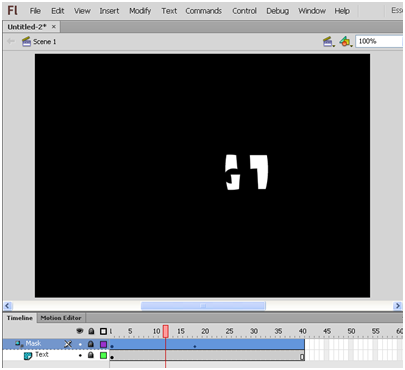Switch to the Motion Editor tab
Image resolution: width=405 pixels, height=370 pixels.
pyautogui.click(x=61, y=318)
